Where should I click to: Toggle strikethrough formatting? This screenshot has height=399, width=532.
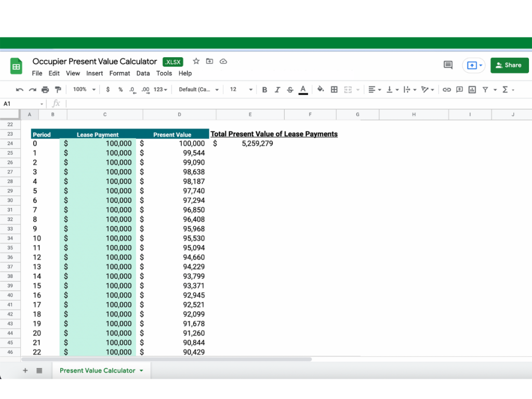(290, 89)
